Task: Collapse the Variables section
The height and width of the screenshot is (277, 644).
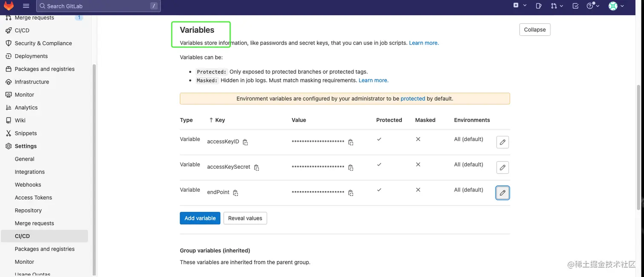Action: tap(535, 29)
